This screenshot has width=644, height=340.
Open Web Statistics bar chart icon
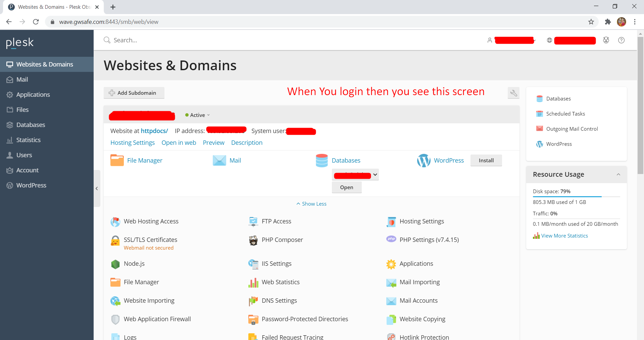click(253, 283)
